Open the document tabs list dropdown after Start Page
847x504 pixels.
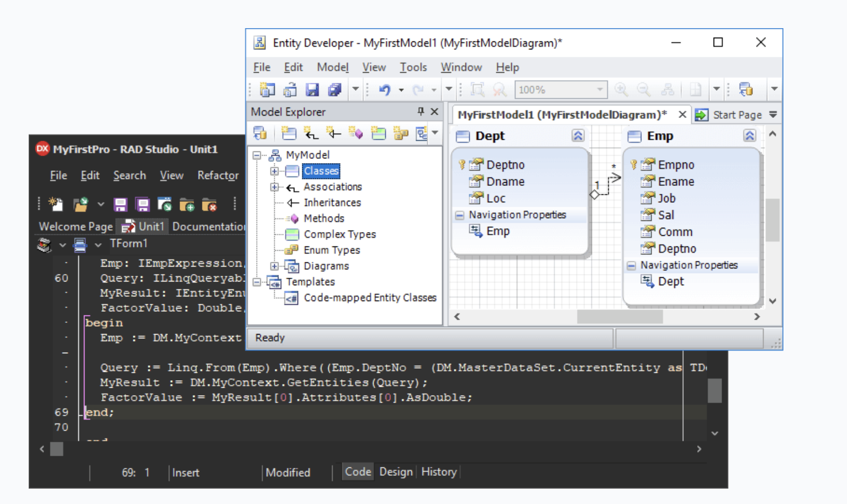[x=773, y=115]
